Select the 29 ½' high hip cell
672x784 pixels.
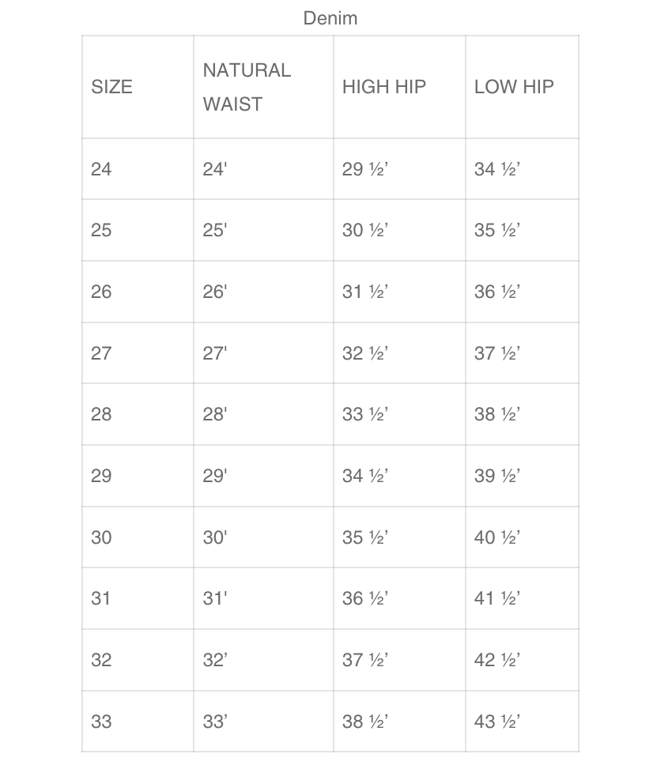tap(364, 168)
